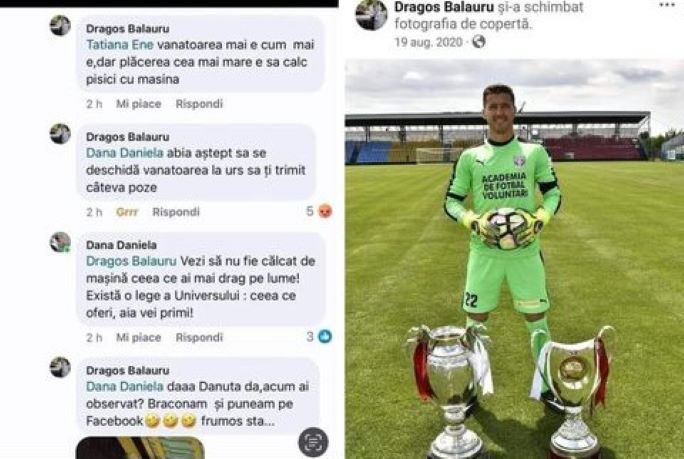Viewport: 684px width, 459px height.
Task: Toggle the Grrr reaction on urs comment
Action: point(127,212)
